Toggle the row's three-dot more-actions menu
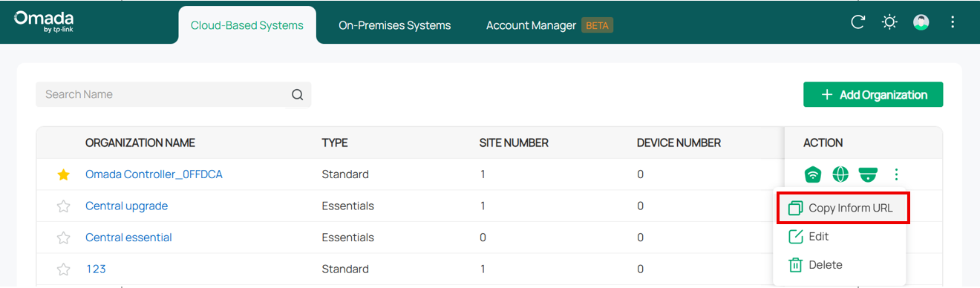This screenshot has width=980, height=288. [x=896, y=174]
